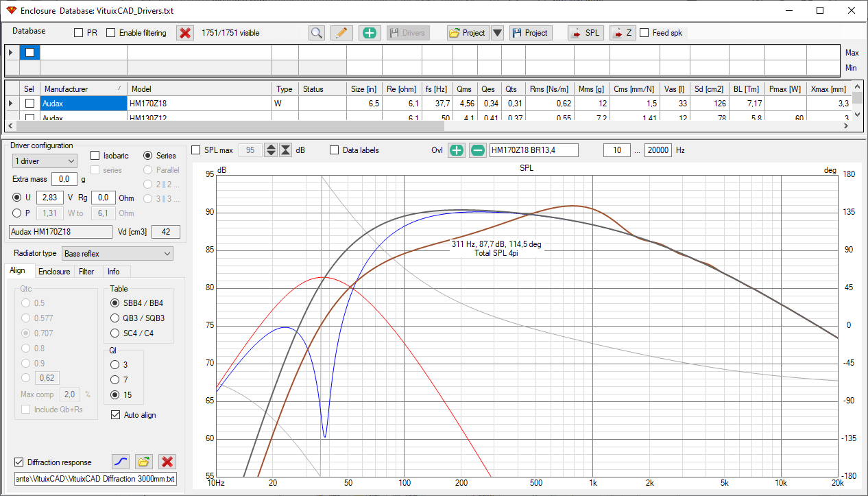The width and height of the screenshot is (868, 496).
Task: Click the 10 Hz minimum frequency field
Action: [x=616, y=150]
